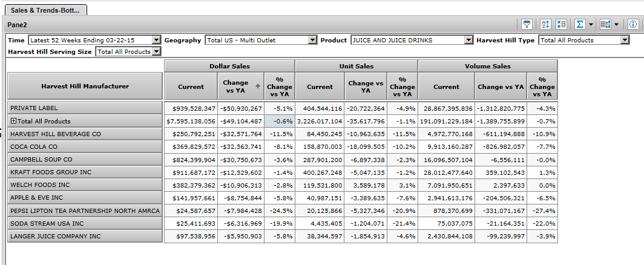Open dropdown arrow beside Sigma icon
644x265 pixels.
pos(590,24)
